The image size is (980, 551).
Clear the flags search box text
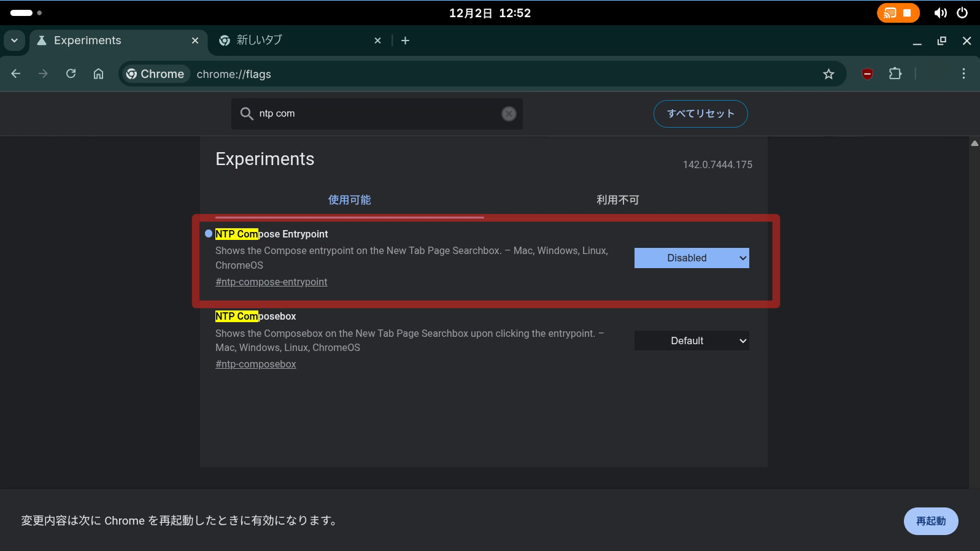click(x=509, y=114)
